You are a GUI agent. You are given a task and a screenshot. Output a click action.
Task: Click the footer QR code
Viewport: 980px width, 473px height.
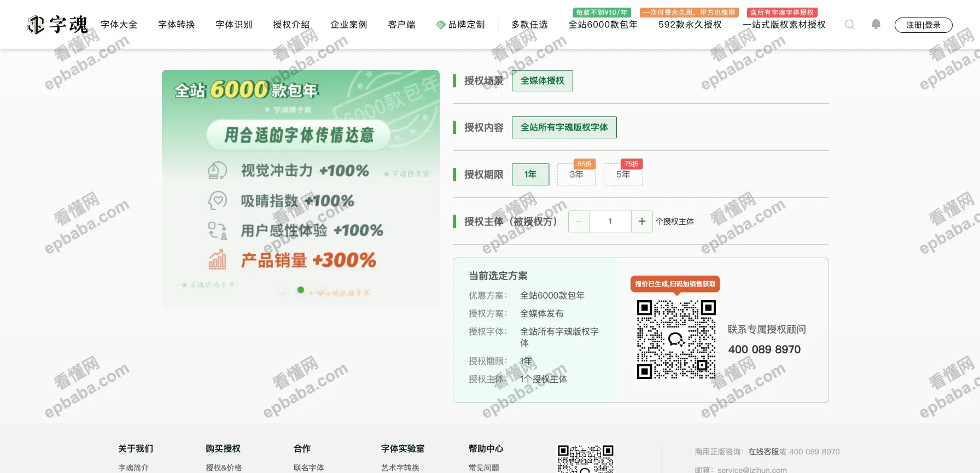tap(585, 458)
